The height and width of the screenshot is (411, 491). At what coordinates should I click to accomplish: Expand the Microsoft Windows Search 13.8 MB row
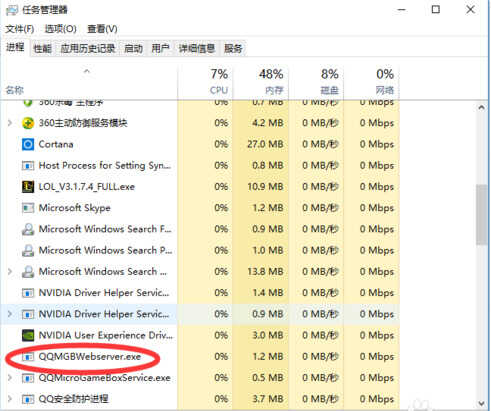coord(10,272)
